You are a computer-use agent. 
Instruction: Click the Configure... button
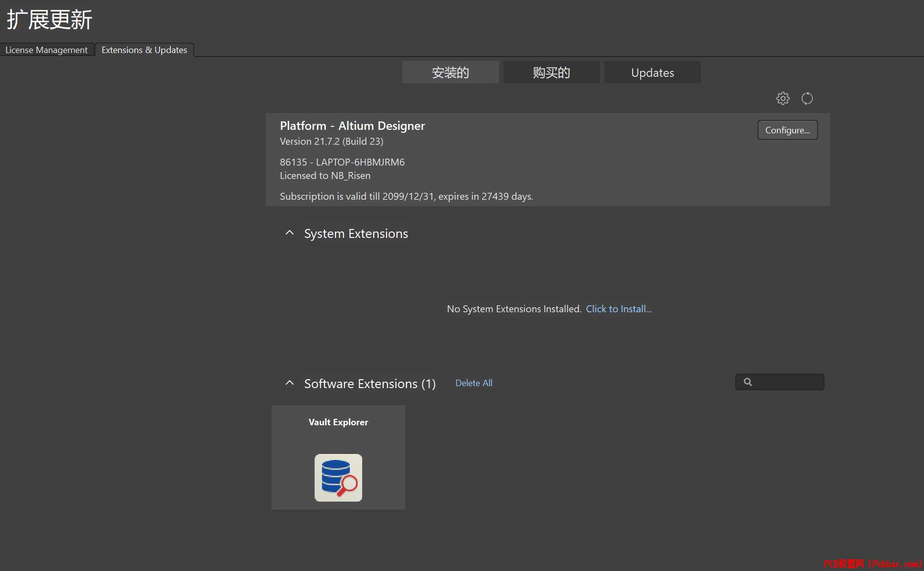[x=787, y=130]
